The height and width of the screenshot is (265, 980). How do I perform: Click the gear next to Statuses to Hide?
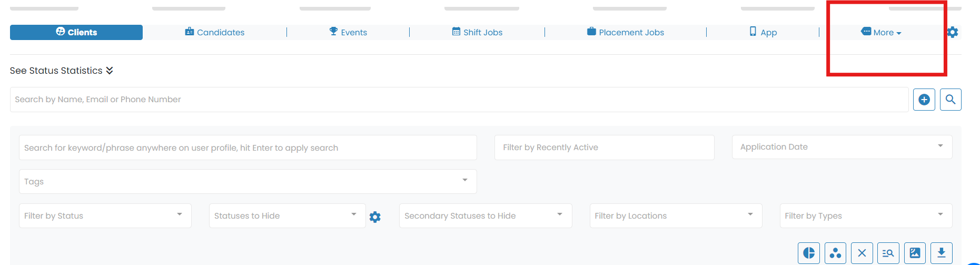tap(375, 217)
